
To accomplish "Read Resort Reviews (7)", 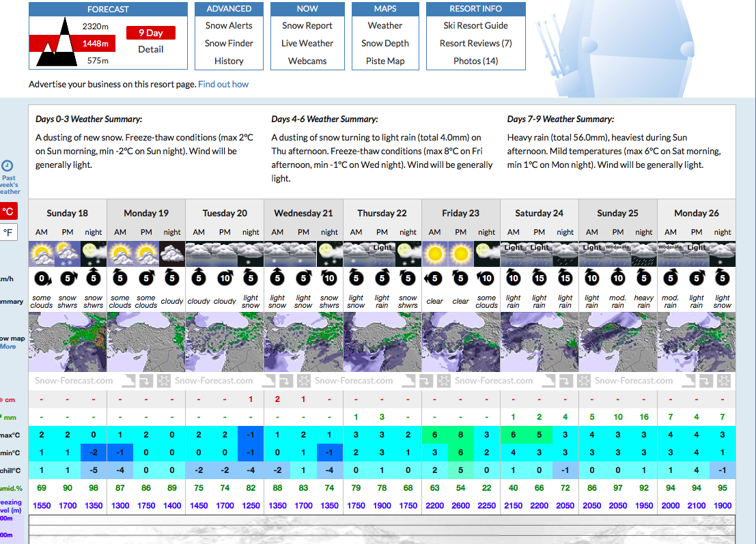I will [476, 44].
